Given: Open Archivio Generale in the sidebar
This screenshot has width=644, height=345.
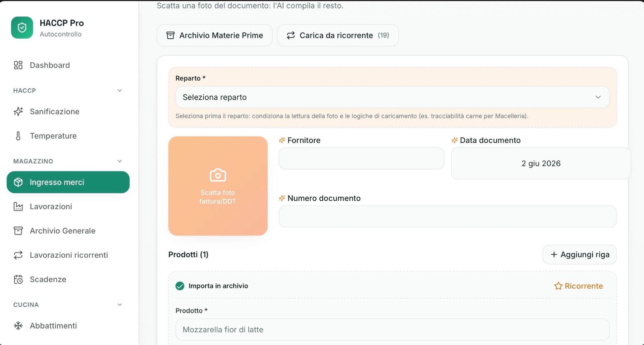Looking at the screenshot, I should click(x=68, y=231).
